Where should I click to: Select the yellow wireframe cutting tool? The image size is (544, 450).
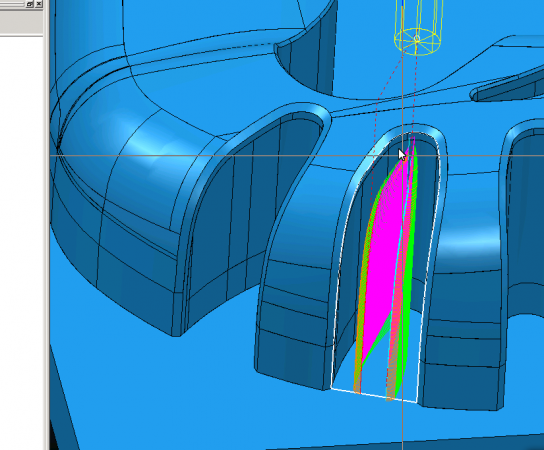[x=418, y=29]
